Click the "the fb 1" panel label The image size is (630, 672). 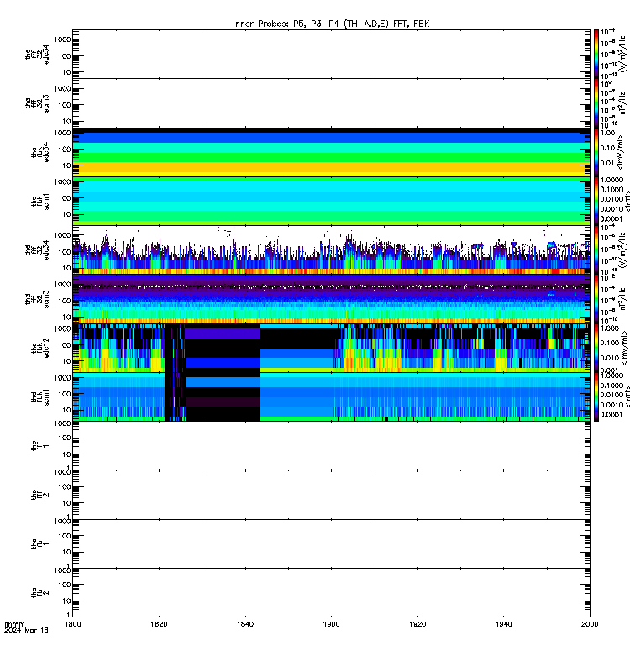[x=40, y=543]
